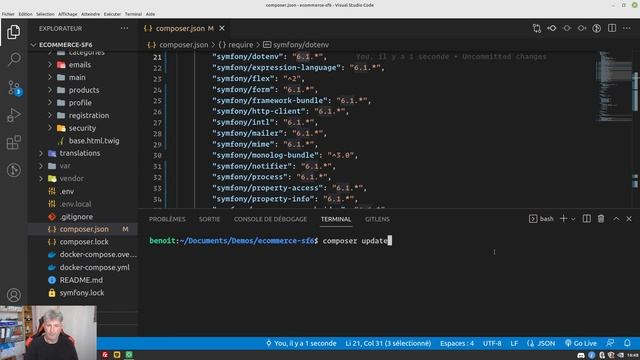Open the Extensions view
This screenshot has height=360, width=640.
14,142
